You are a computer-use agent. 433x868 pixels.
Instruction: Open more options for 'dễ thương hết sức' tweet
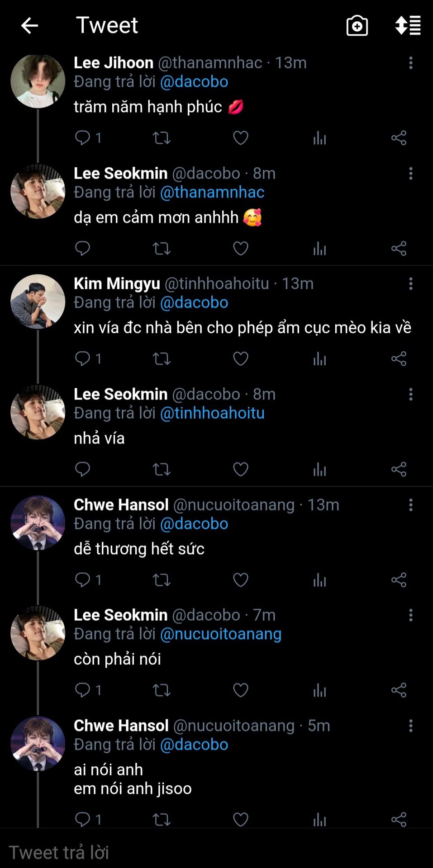(411, 505)
